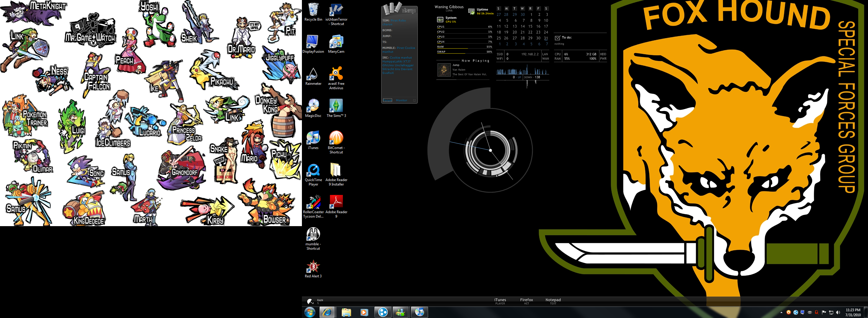Select the Rainmeter desktop icon

click(x=313, y=76)
